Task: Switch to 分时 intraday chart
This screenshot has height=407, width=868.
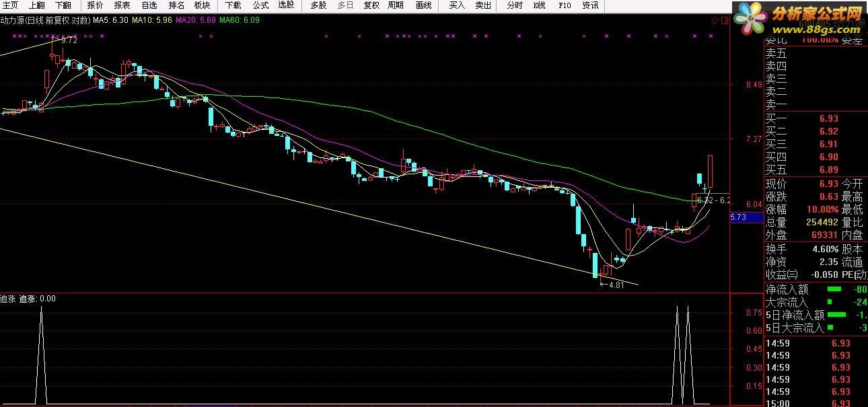Action: point(514,5)
